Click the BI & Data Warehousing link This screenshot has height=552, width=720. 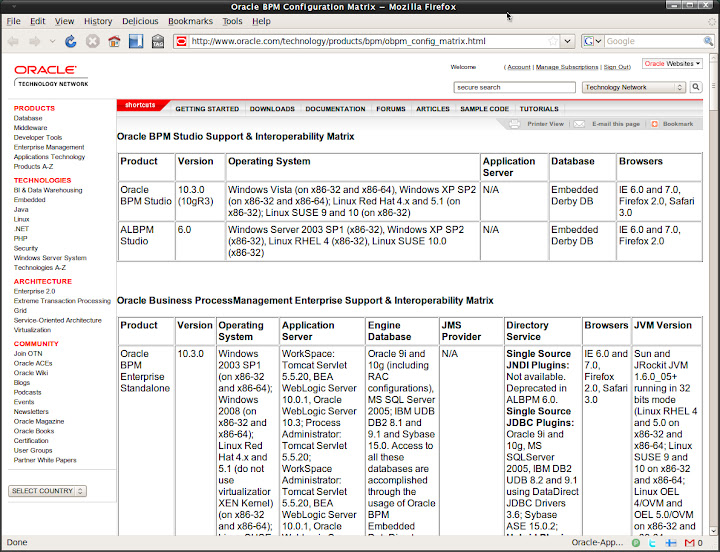coord(48,190)
